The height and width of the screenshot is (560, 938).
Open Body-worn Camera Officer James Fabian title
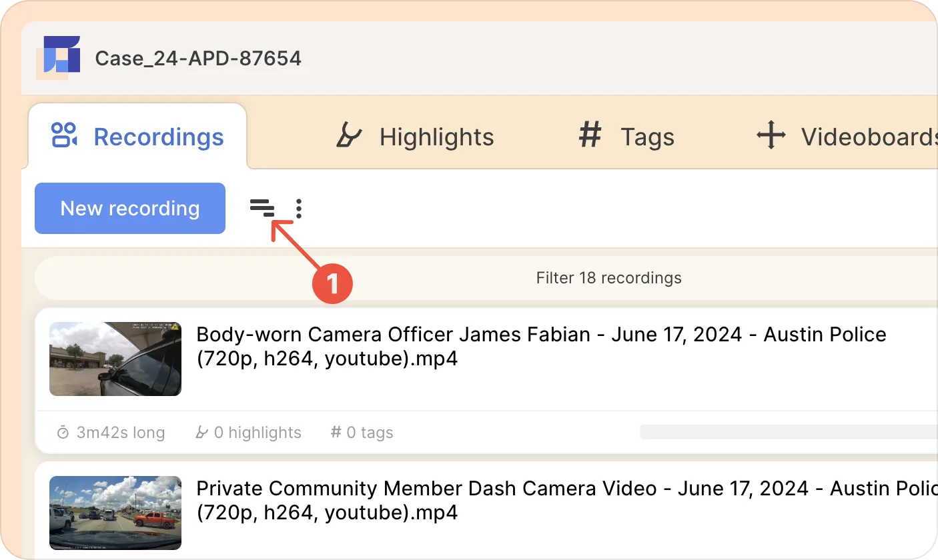tap(540, 346)
